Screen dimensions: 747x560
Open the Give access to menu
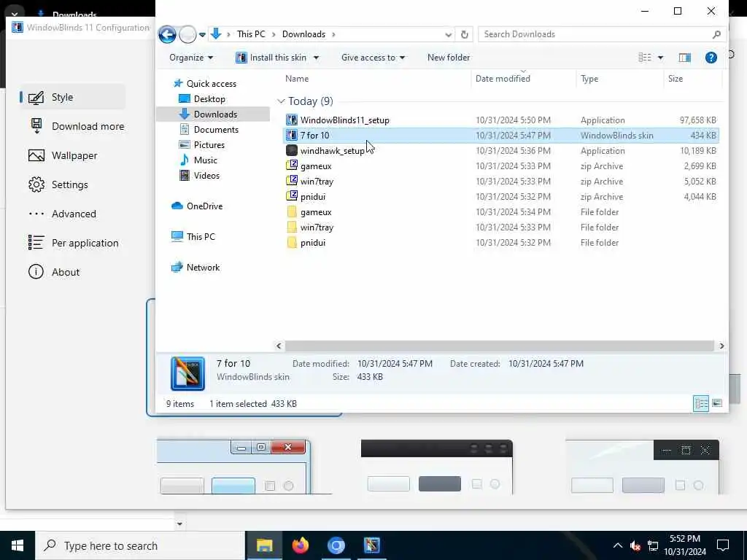(373, 58)
